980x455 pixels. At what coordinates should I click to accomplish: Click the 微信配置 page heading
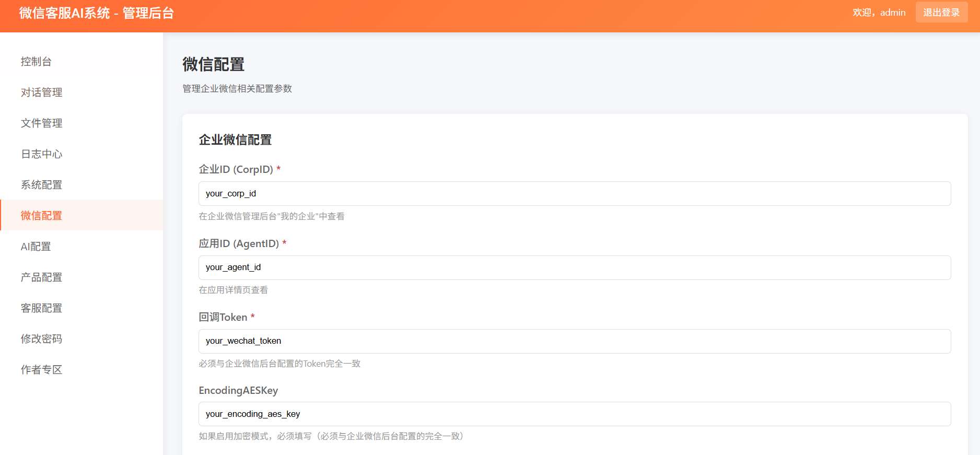[x=213, y=64]
